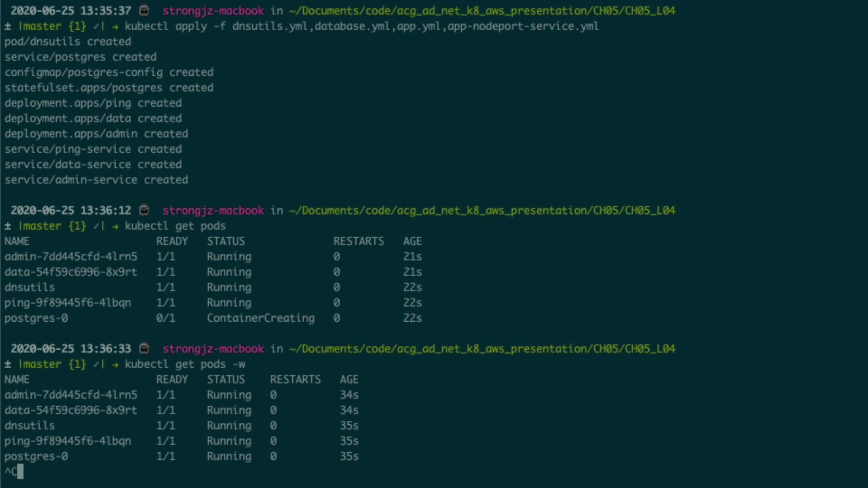
Task: Click the prompt arrow before 'kubectl get pods -w'
Action: click(x=115, y=364)
